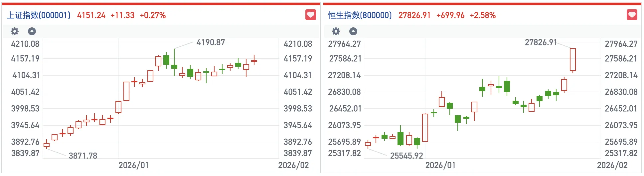Click the +0.27% change in 上证指数 header
The height and width of the screenshot is (176, 644).
153,15
